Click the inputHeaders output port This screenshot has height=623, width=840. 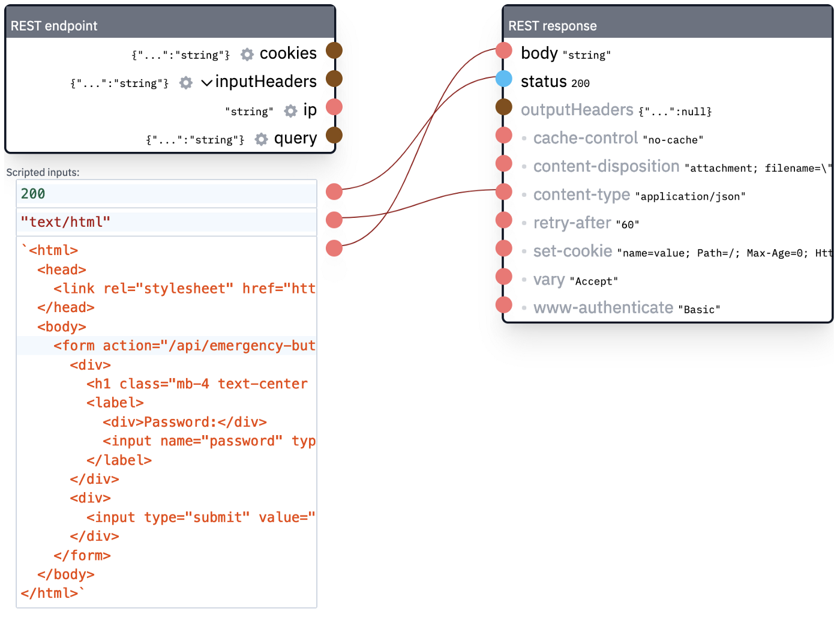[x=334, y=79]
